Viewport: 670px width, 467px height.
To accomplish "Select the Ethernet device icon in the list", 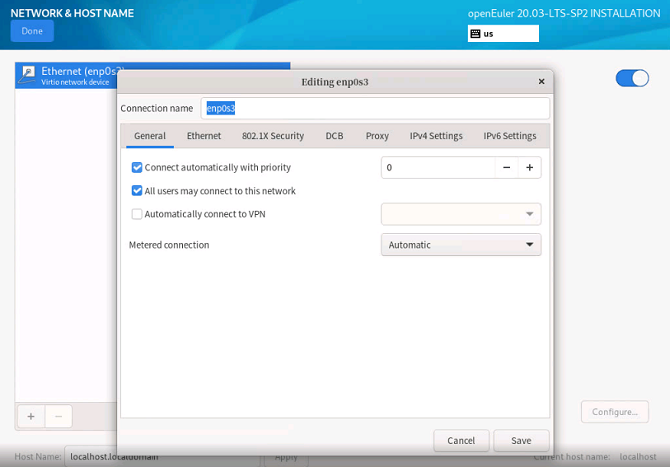I will 28,74.
